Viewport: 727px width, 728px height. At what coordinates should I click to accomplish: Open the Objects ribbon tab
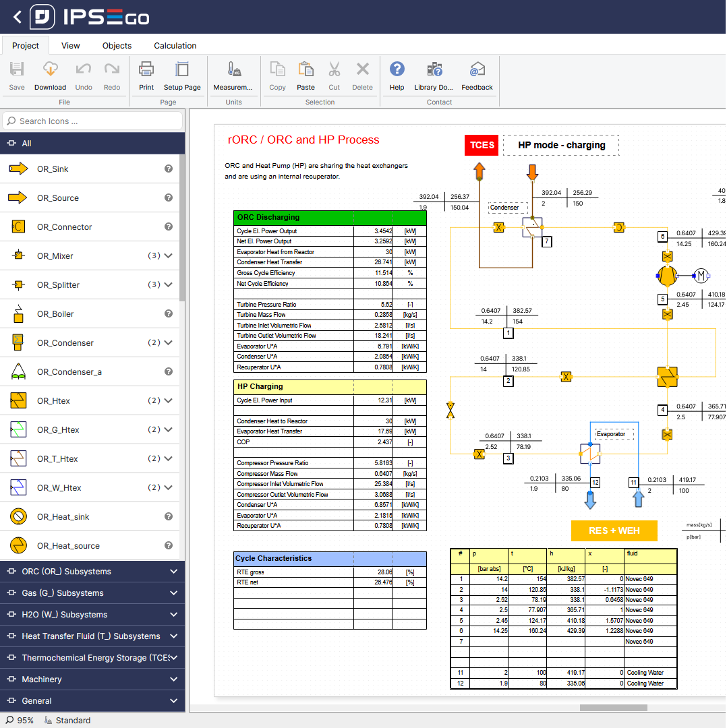117,46
